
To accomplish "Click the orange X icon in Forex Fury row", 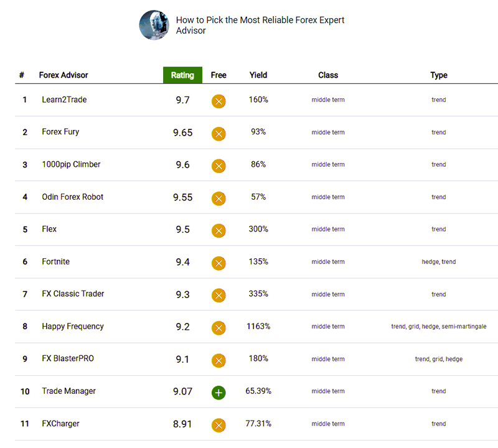I will [x=218, y=134].
